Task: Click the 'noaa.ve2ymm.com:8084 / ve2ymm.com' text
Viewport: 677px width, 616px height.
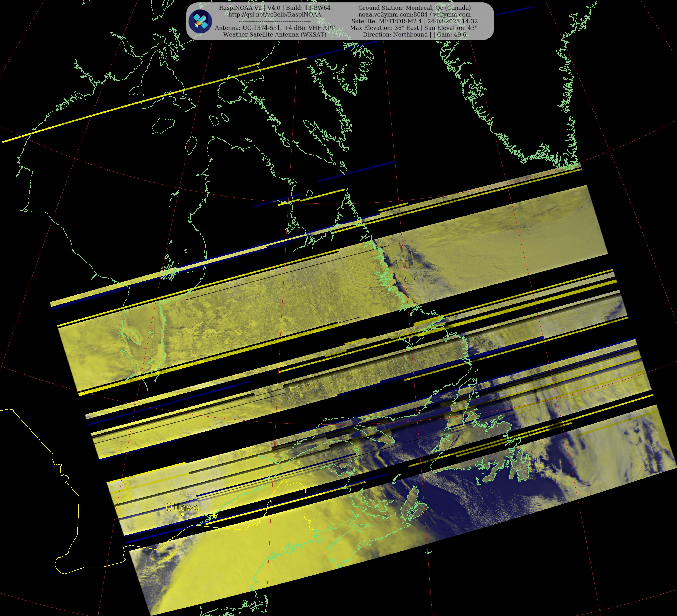Action: click(414, 14)
